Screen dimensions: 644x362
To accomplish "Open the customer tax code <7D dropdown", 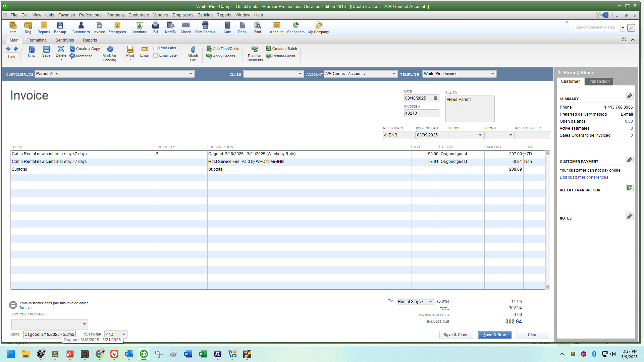I will tap(124, 335).
